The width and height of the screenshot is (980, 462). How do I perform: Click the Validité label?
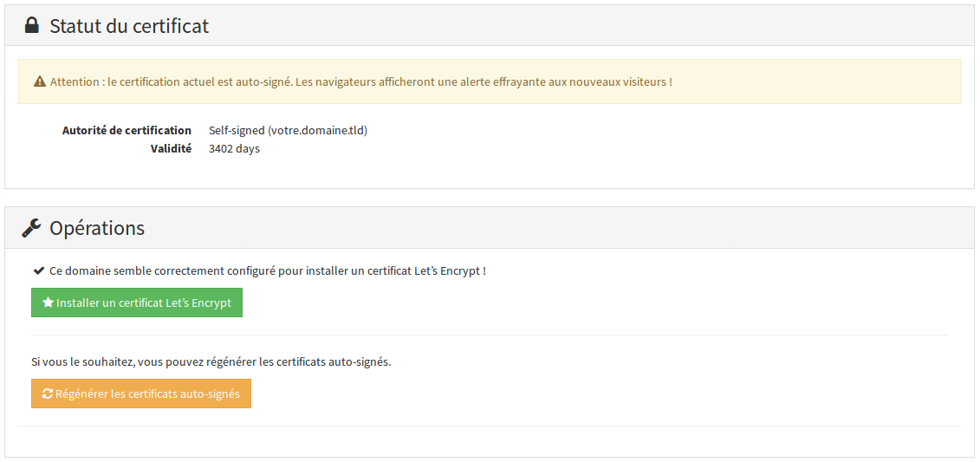click(x=171, y=149)
